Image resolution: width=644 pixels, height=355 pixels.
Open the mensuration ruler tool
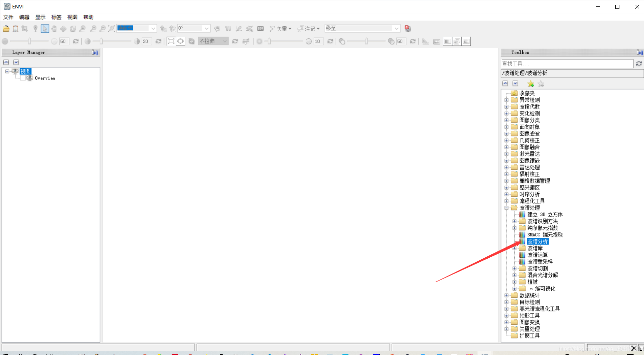click(426, 41)
